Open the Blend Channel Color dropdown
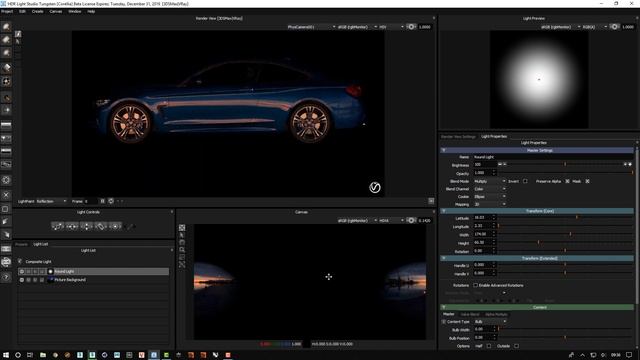 coord(489,189)
